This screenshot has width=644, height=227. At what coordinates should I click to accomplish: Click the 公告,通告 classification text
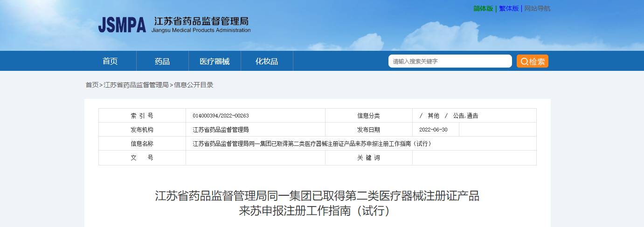click(465, 116)
